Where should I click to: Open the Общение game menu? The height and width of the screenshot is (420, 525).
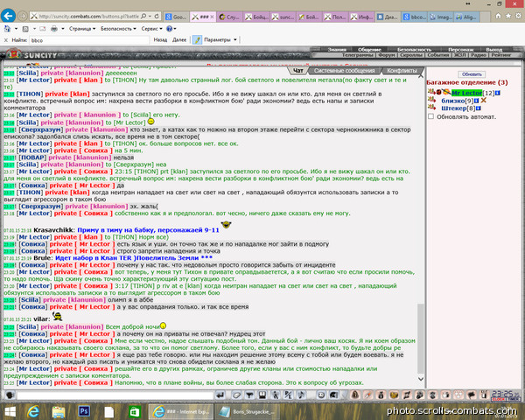pos(369,50)
